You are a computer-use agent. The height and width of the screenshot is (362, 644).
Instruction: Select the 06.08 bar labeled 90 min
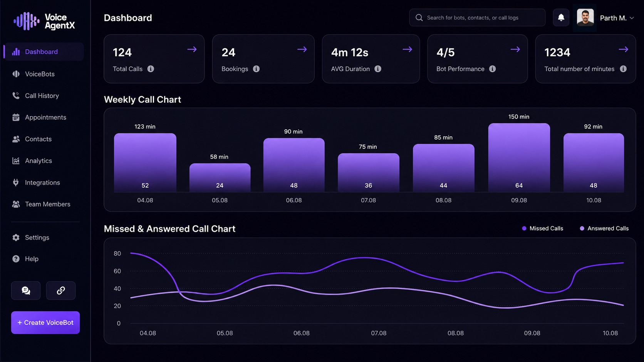(294, 165)
